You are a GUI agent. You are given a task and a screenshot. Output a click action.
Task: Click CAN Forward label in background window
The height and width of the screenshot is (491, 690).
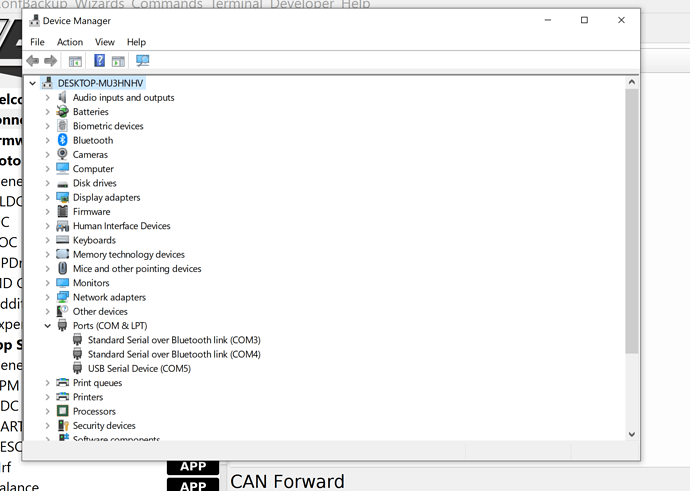click(287, 481)
